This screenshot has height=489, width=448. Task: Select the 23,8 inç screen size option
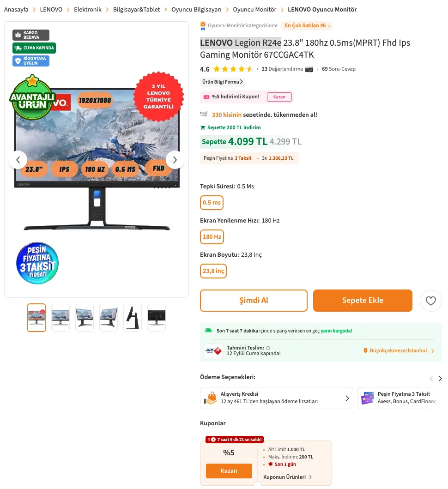(x=213, y=272)
